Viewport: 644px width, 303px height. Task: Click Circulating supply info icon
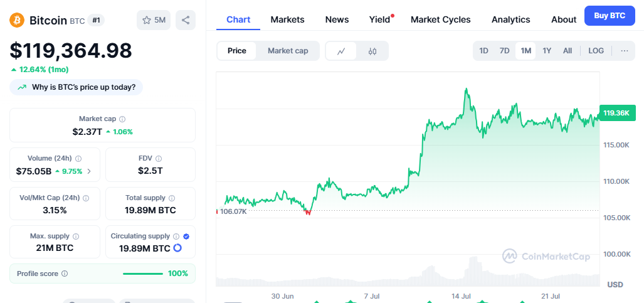[176, 237]
